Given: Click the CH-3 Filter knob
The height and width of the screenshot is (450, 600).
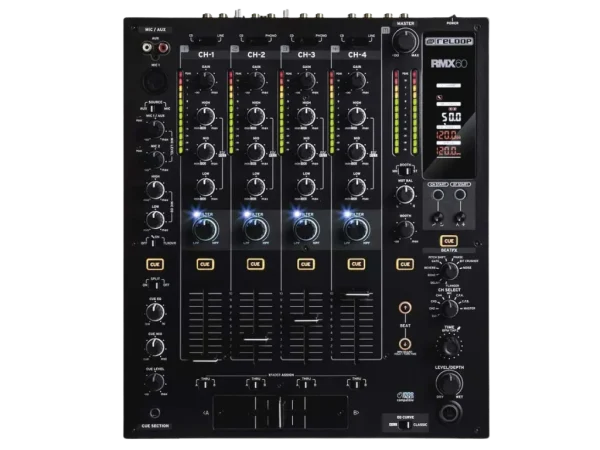Looking at the screenshot, I should [x=306, y=229].
